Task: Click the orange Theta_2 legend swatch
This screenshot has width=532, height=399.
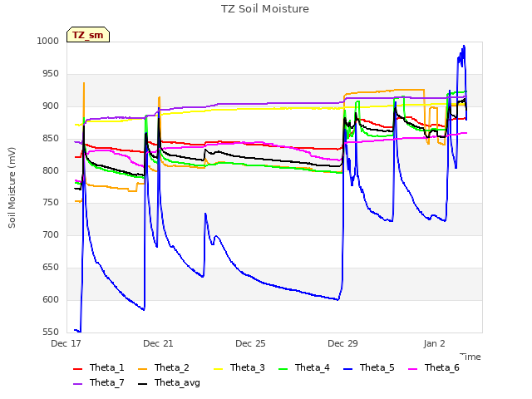Action: (x=142, y=369)
